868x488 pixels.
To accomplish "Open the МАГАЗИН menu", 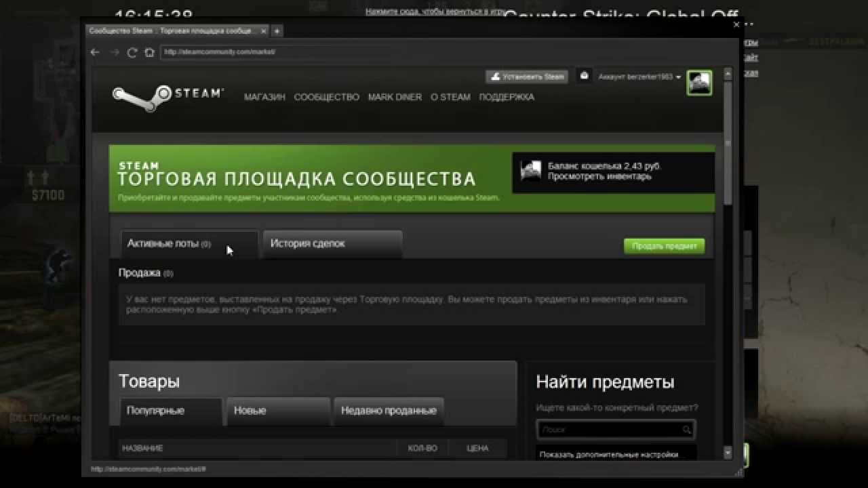I will click(x=264, y=97).
